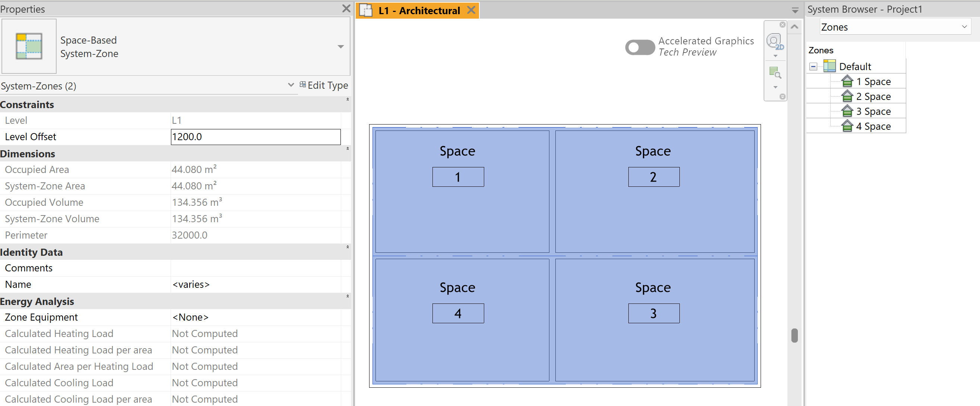Toggle Accelerated Graphics Tech Preview switch
980x406 pixels.
(x=640, y=47)
